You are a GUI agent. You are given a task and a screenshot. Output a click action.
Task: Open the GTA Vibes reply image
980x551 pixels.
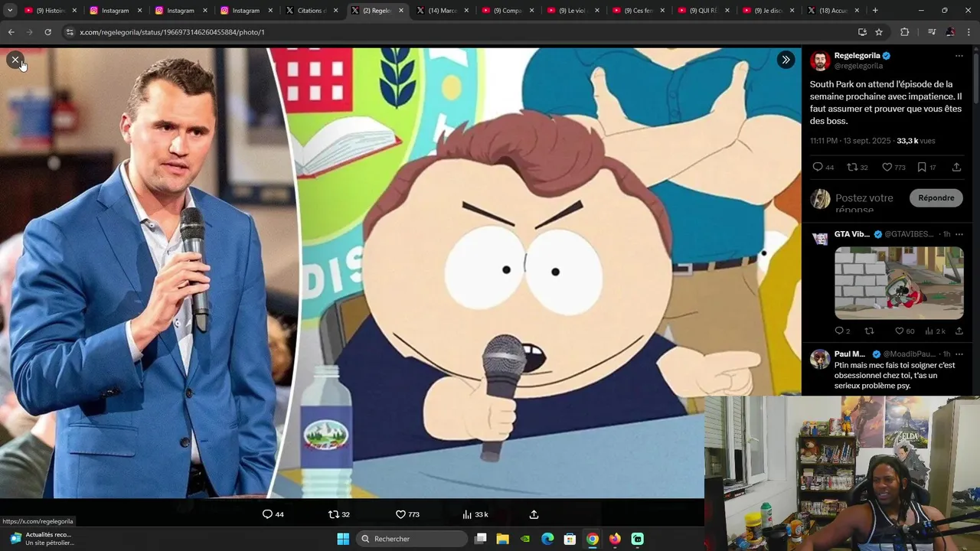click(x=899, y=282)
